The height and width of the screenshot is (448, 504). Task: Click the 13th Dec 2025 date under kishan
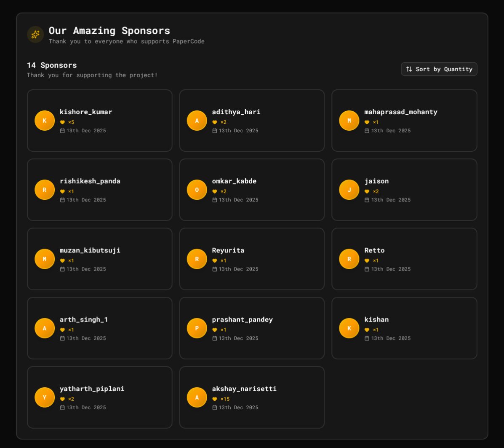pyautogui.click(x=391, y=338)
